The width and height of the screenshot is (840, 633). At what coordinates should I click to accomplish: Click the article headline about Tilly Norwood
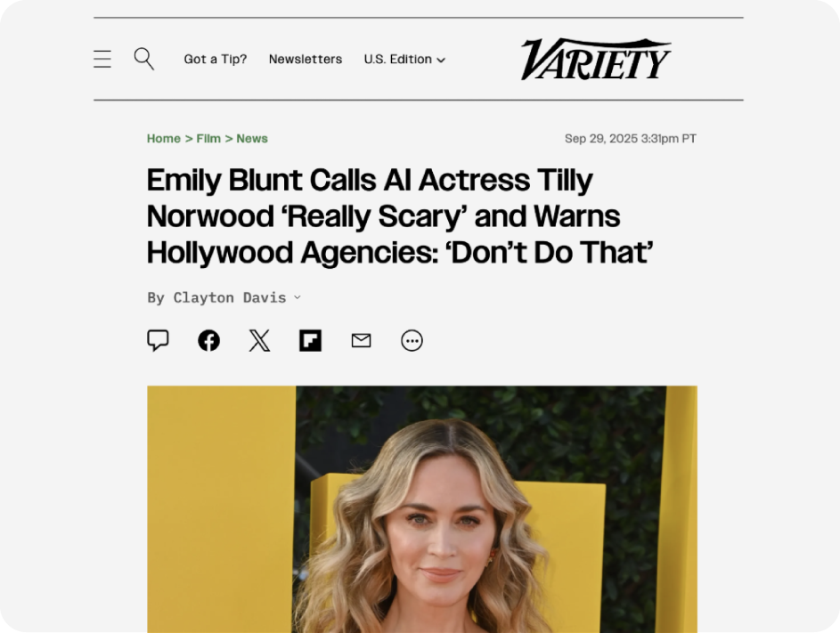coord(400,216)
